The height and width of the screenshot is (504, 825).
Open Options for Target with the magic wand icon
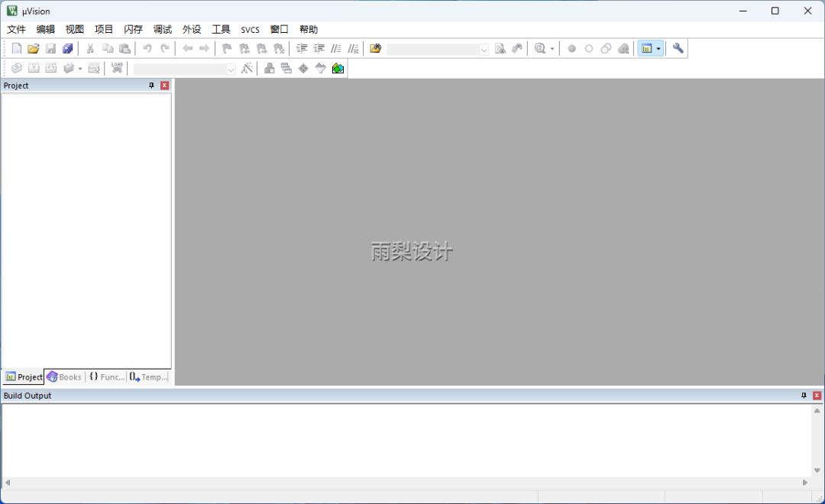tap(247, 68)
